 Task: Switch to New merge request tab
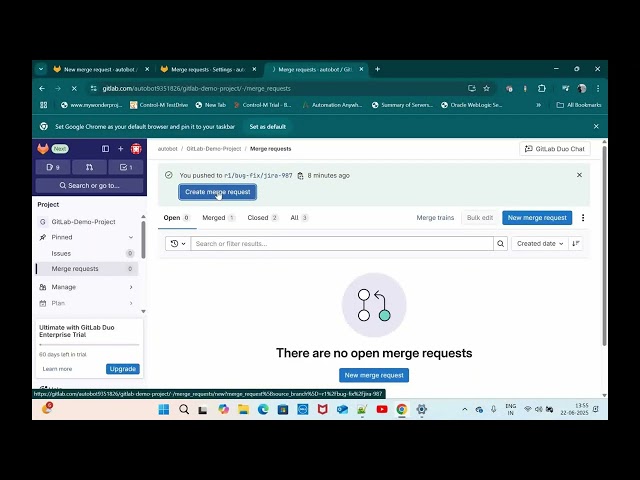[x=101, y=70]
